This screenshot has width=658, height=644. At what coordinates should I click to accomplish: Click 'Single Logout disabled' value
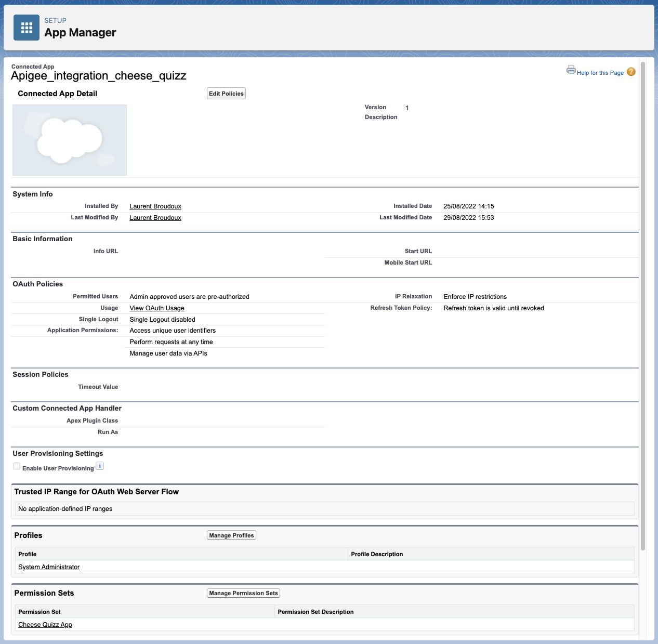coord(162,320)
